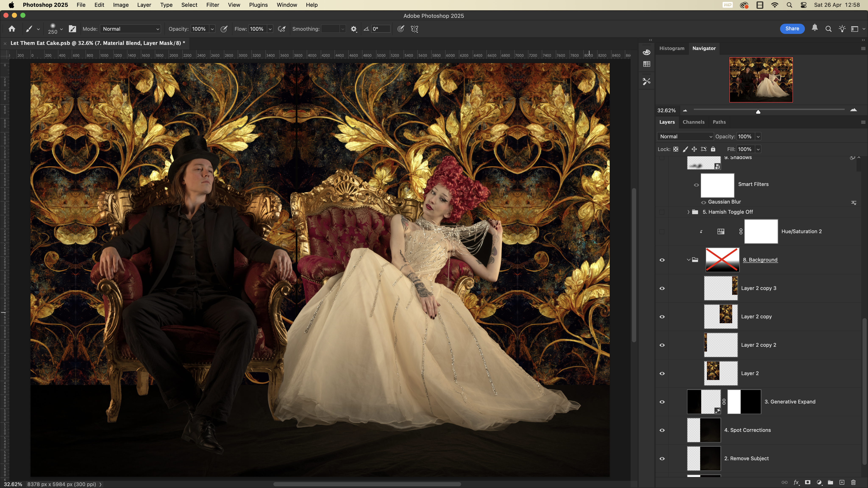Hide the Layer 2 copy 3 layer

pyautogui.click(x=662, y=288)
